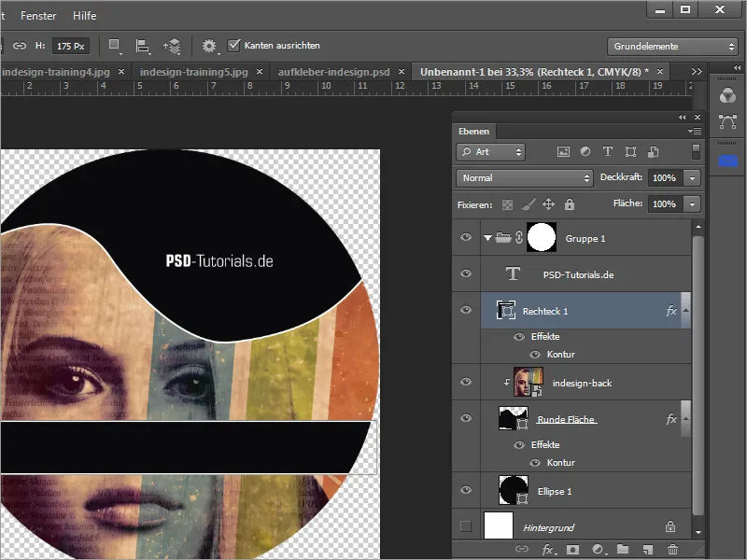747x560 pixels.
Task: Open Grundelemente workspace dropdown
Action: 672,46
